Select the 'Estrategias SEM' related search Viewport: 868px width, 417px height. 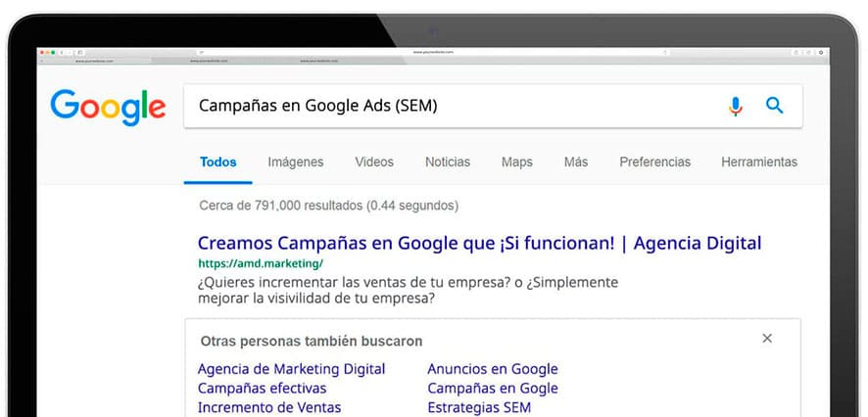click(478, 407)
